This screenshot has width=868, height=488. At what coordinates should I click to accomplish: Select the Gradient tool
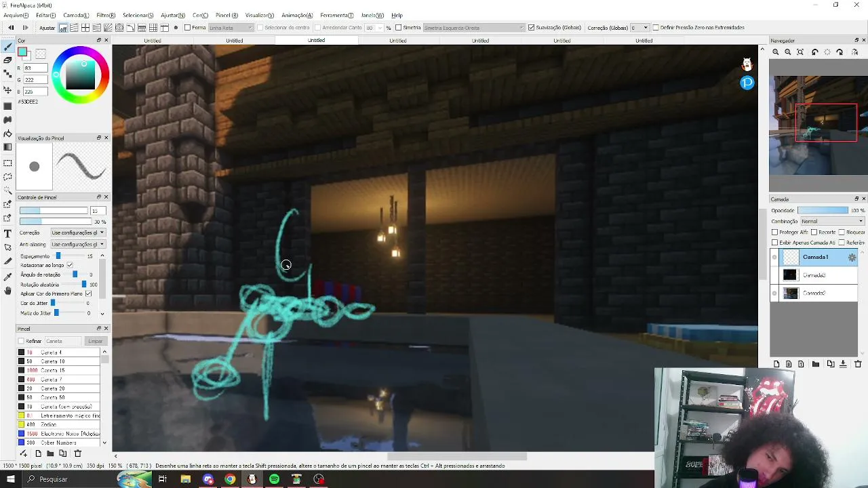tap(7, 147)
